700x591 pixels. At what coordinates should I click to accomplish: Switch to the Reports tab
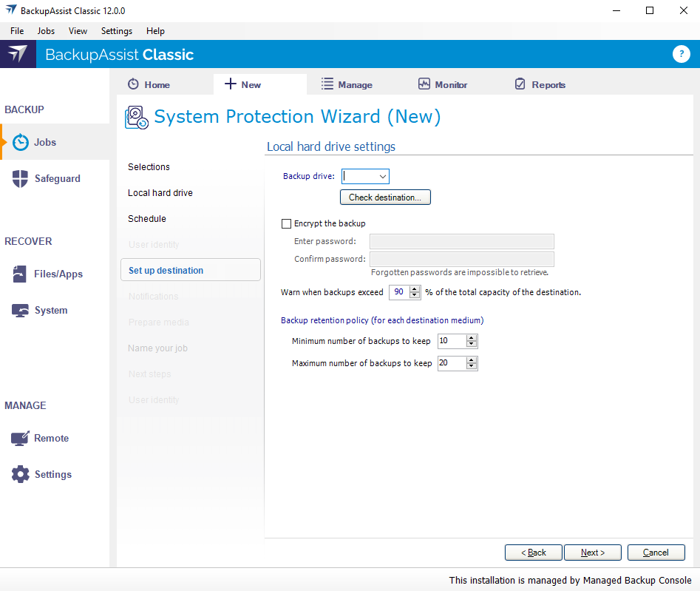coord(548,84)
